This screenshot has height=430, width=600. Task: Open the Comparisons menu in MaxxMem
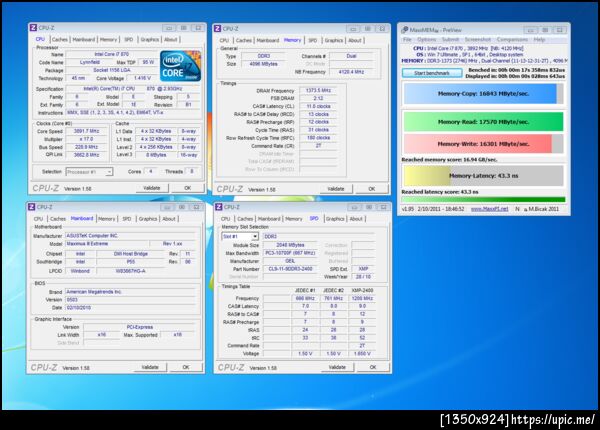tap(512, 39)
